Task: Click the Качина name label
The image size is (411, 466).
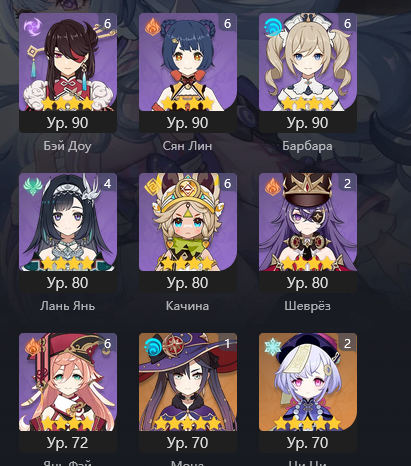Action: (187, 306)
